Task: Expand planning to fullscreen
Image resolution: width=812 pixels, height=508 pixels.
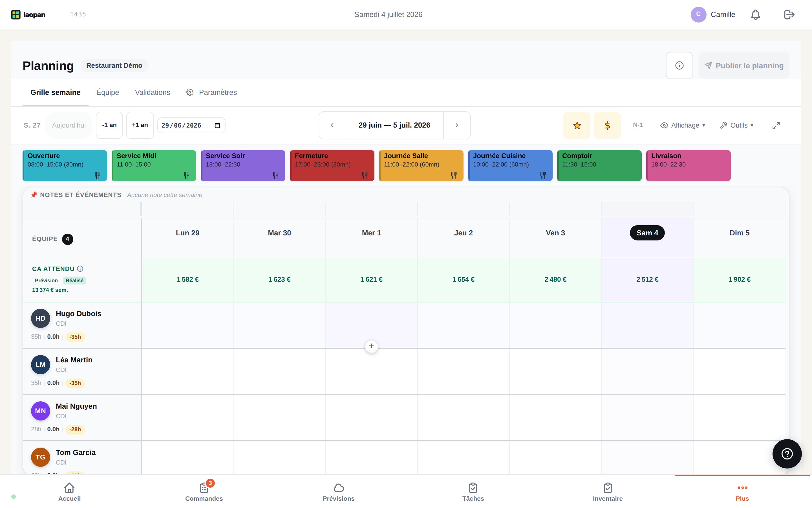Action: [x=776, y=125]
